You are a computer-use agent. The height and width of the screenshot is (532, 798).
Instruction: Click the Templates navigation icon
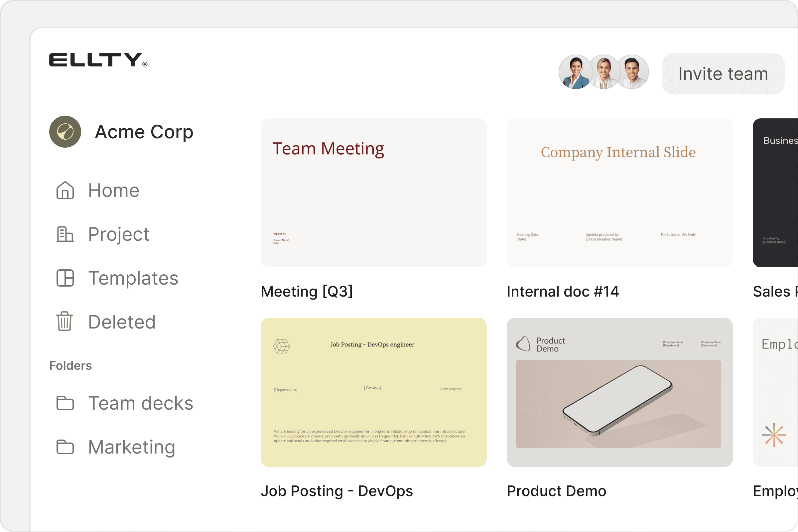[x=65, y=277]
